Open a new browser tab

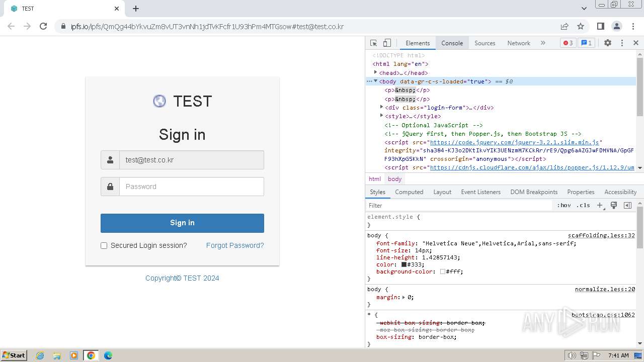click(x=136, y=9)
